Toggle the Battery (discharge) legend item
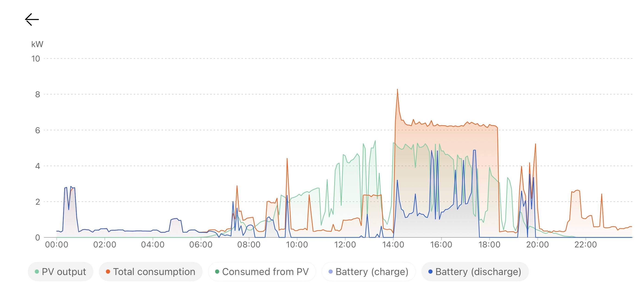The height and width of the screenshot is (298, 644). point(475,272)
